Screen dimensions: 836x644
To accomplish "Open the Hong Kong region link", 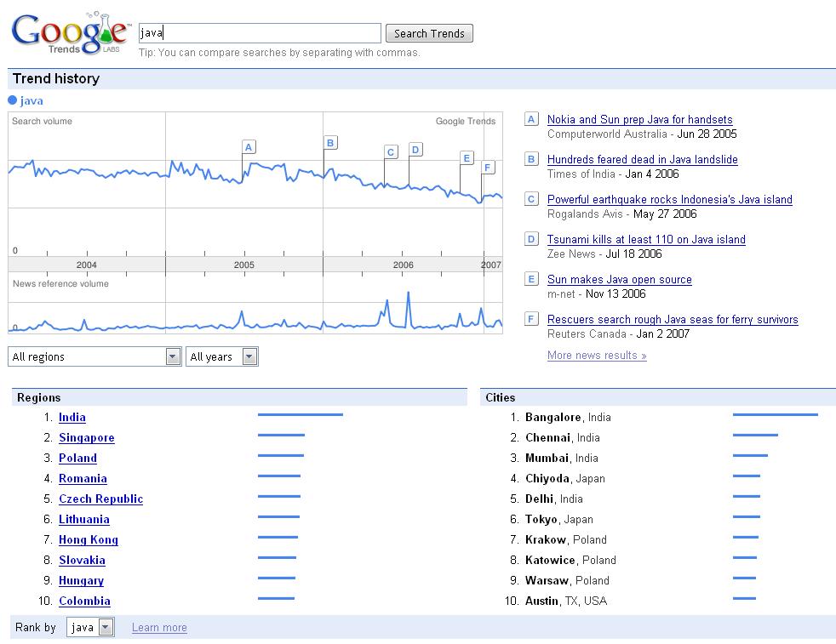I will tap(89, 539).
